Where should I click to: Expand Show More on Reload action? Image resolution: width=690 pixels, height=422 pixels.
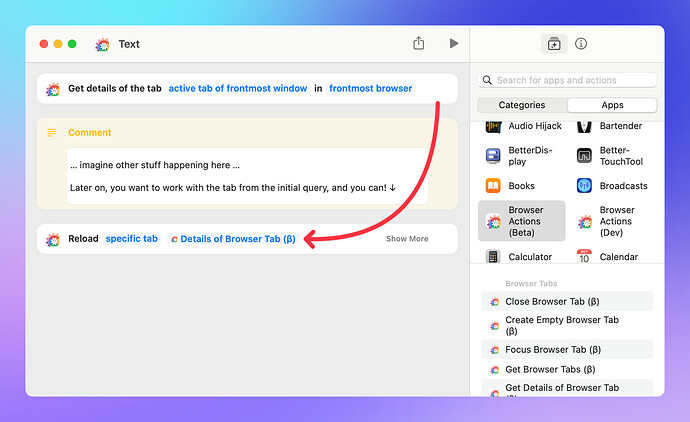[407, 239]
